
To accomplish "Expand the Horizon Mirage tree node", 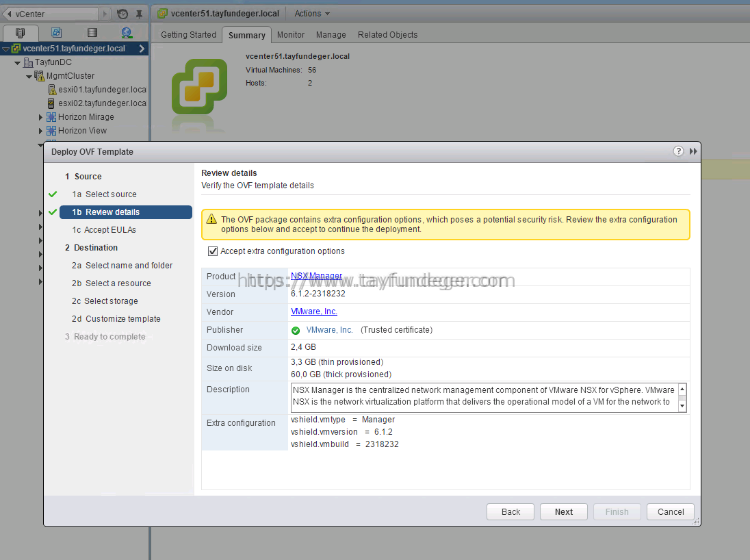I will point(40,117).
